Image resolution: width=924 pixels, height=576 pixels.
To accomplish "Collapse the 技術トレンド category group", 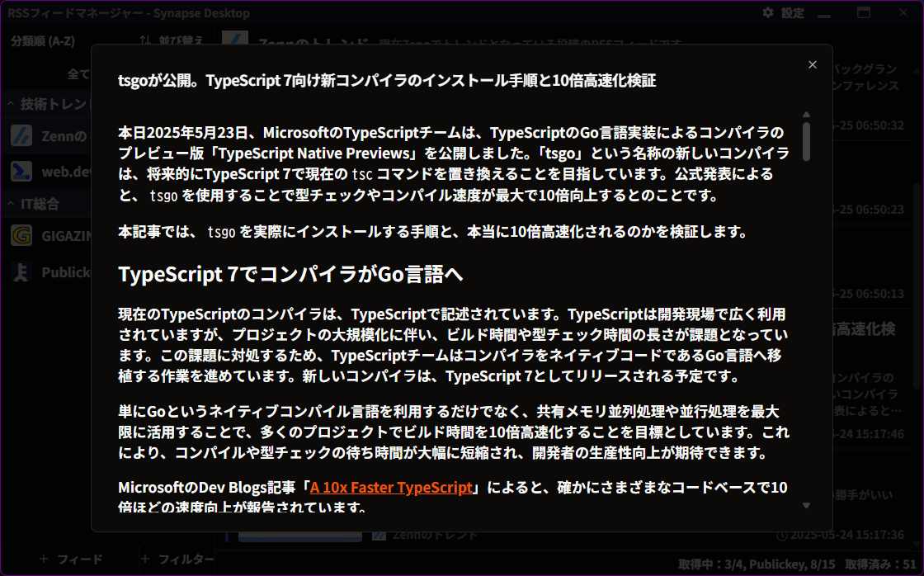I will [x=12, y=104].
